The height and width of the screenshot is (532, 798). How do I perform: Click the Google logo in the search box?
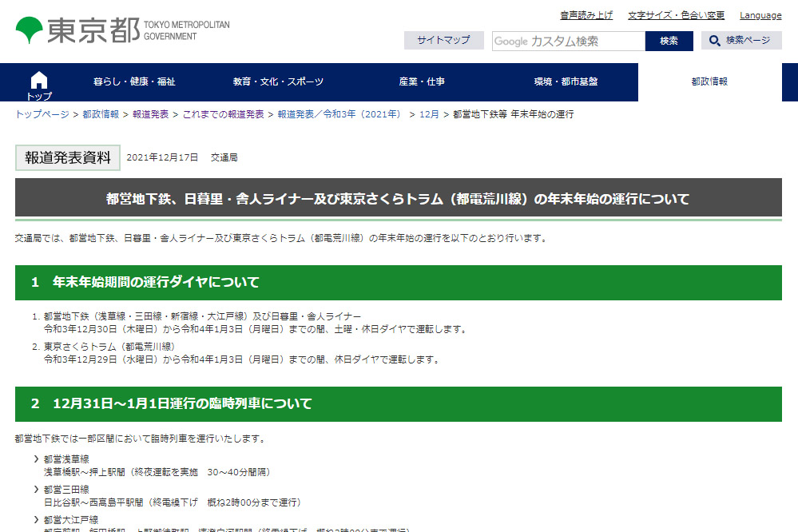pos(511,40)
